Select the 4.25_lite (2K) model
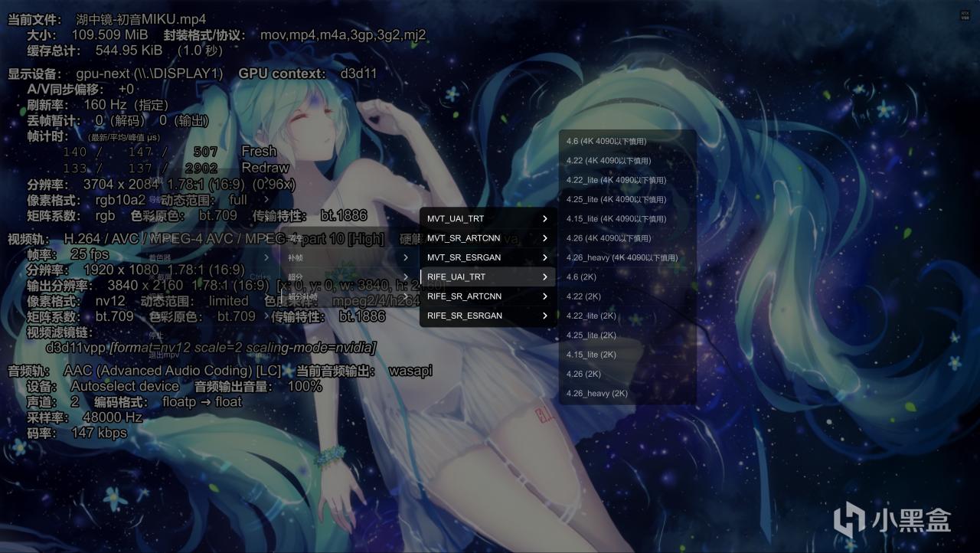The height and width of the screenshot is (553, 980). click(628, 335)
